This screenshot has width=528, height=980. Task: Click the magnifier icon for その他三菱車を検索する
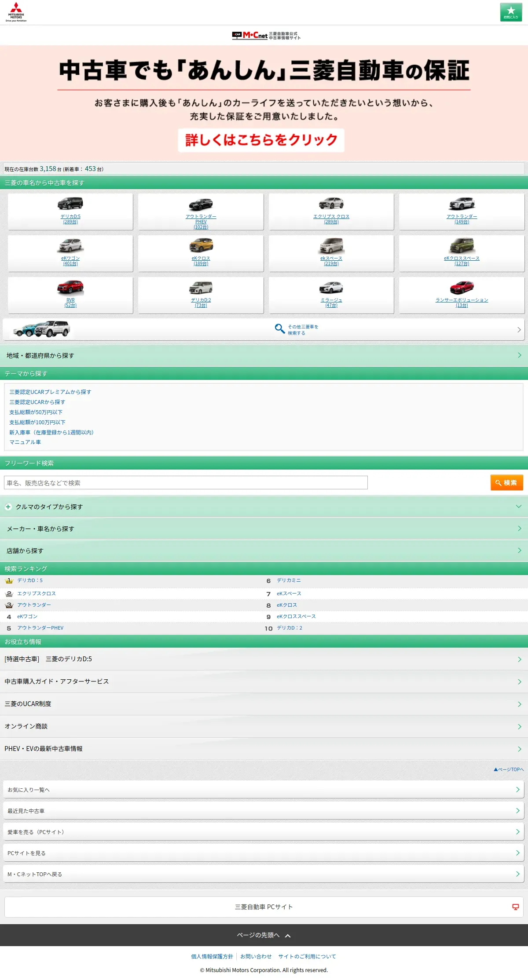[x=279, y=329]
